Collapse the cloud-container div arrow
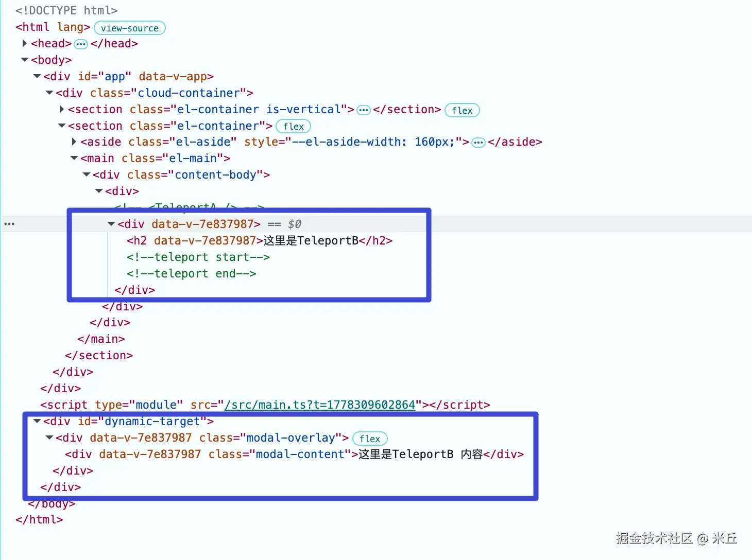 (49, 93)
